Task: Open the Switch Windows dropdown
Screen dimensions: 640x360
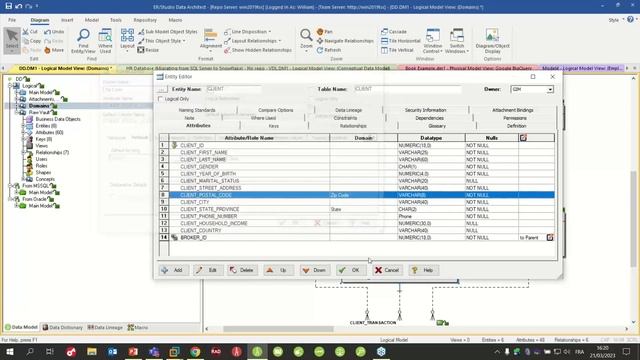Action: click(x=457, y=41)
